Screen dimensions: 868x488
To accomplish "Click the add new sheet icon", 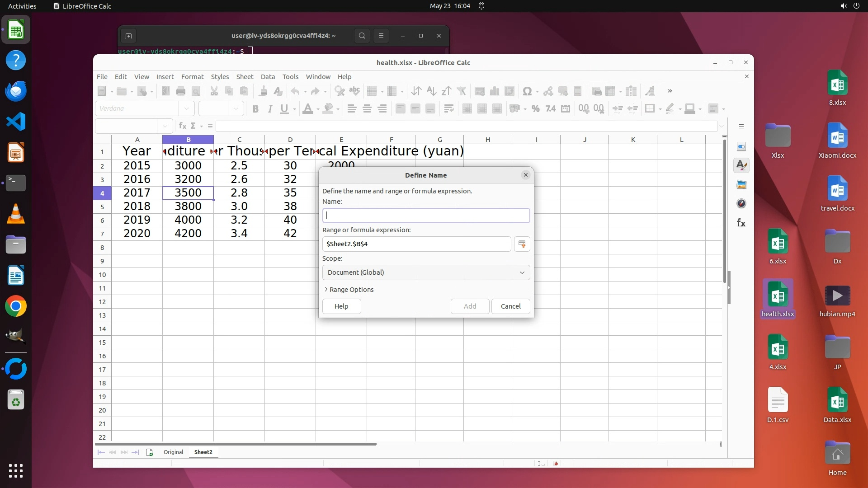I will click(150, 452).
